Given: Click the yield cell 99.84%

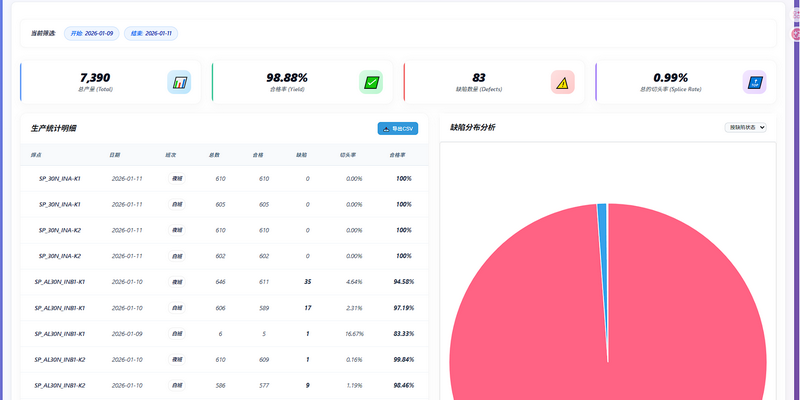Looking at the screenshot, I should [x=404, y=360].
